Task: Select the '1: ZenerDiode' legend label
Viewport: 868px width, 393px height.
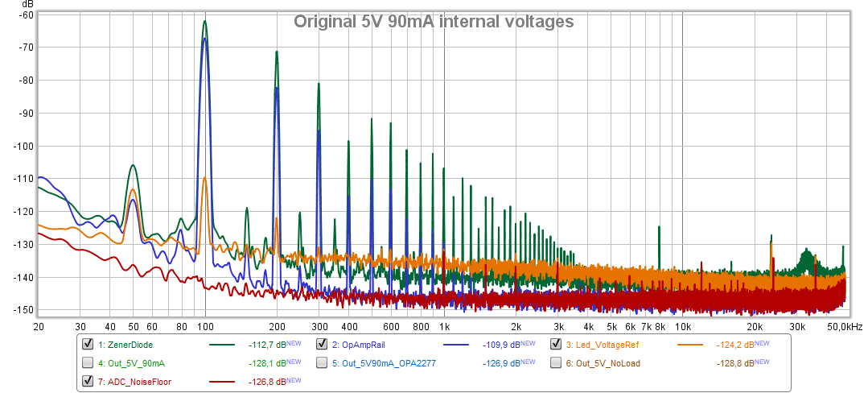Action: 125,345
